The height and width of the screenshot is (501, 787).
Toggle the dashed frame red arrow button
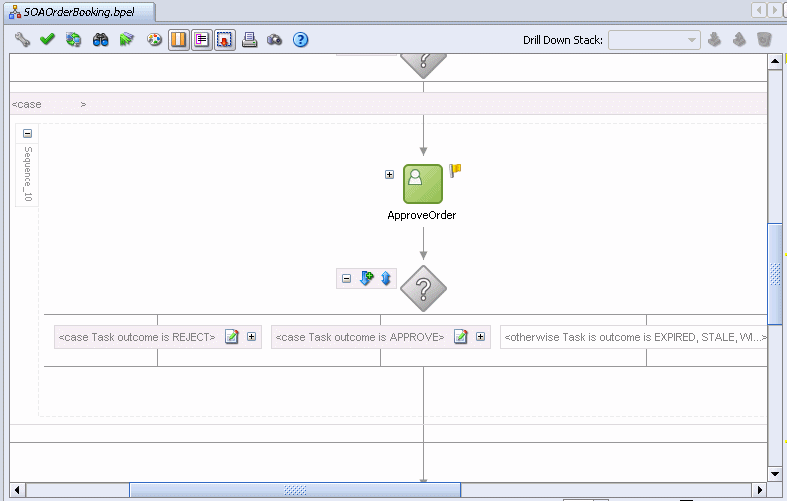click(x=224, y=40)
